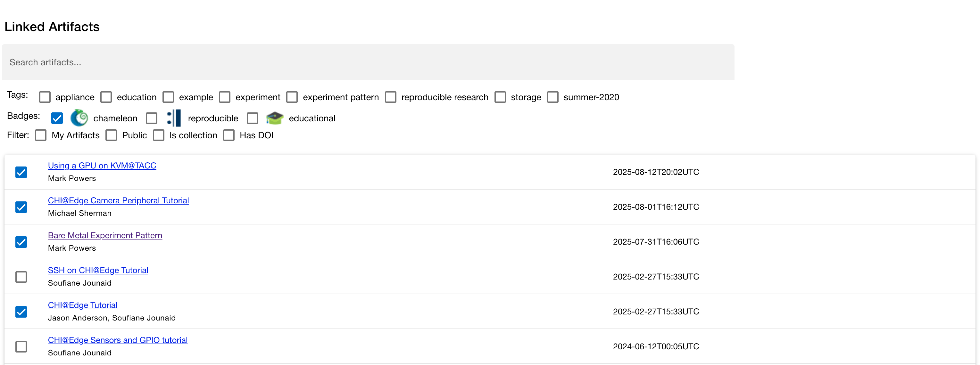Deselect Bare Metal Experiment Pattern checkbox
Screen dimensions: 980x365
coord(21,242)
